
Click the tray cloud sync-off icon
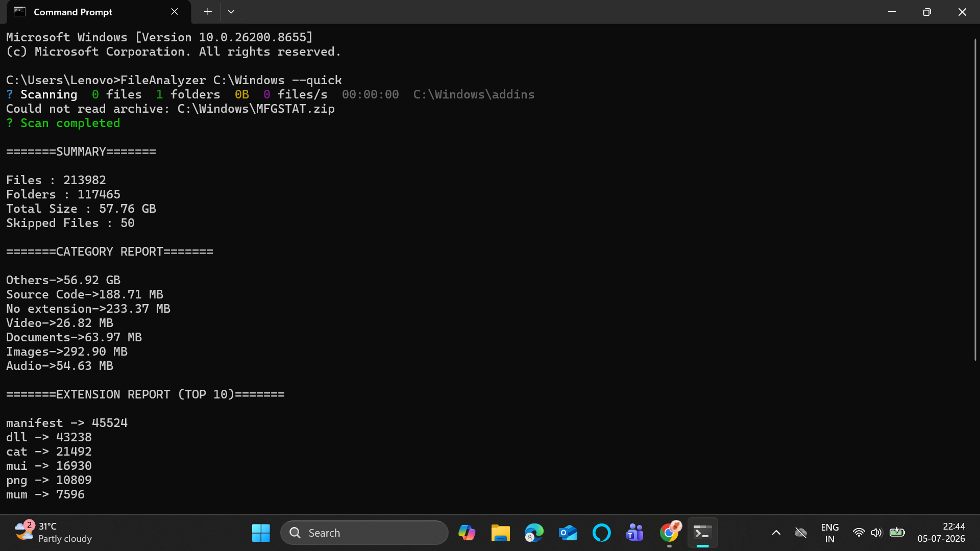coord(800,533)
